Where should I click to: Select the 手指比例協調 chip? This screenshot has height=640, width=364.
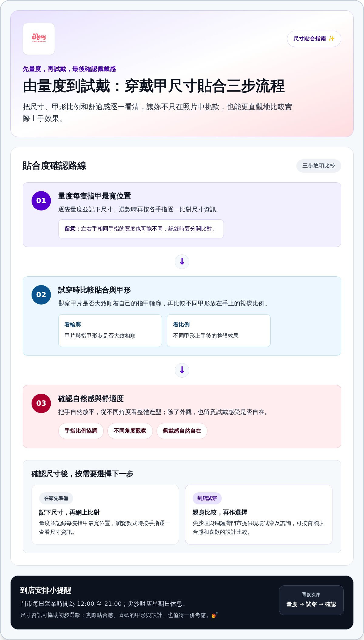pyautogui.click(x=81, y=431)
